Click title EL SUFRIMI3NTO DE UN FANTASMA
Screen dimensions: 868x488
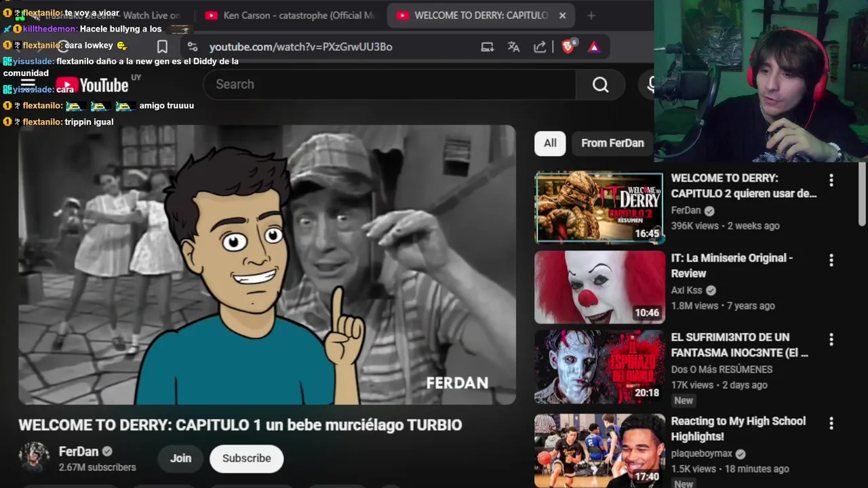click(x=739, y=345)
